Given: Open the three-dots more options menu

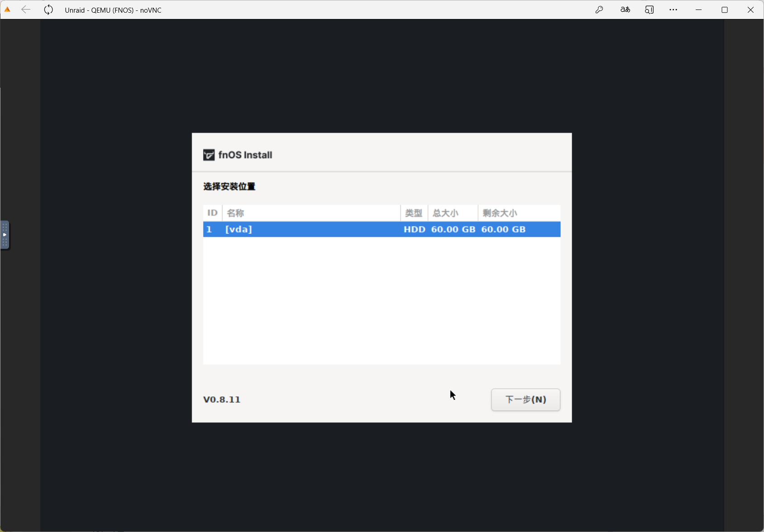Looking at the screenshot, I should (x=673, y=9).
